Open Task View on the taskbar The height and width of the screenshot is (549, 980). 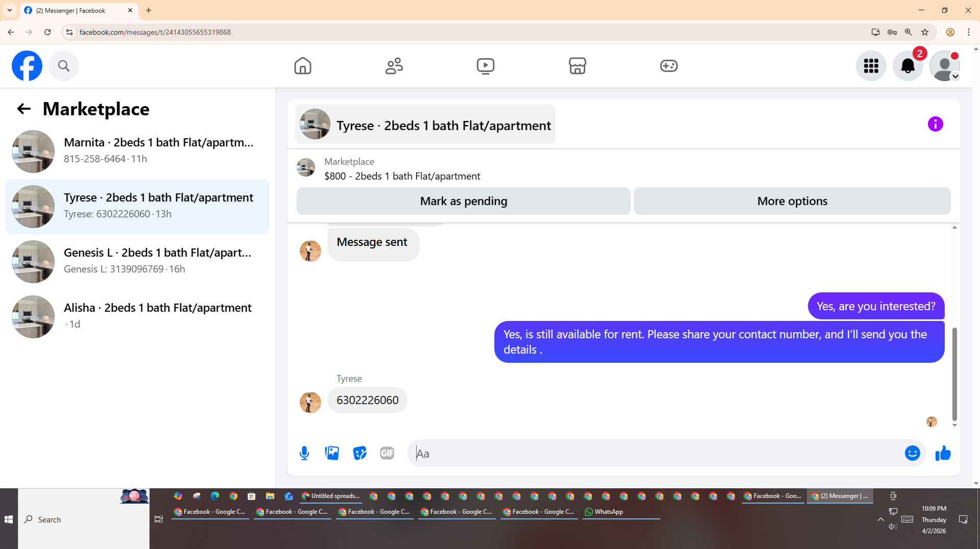tap(159, 519)
